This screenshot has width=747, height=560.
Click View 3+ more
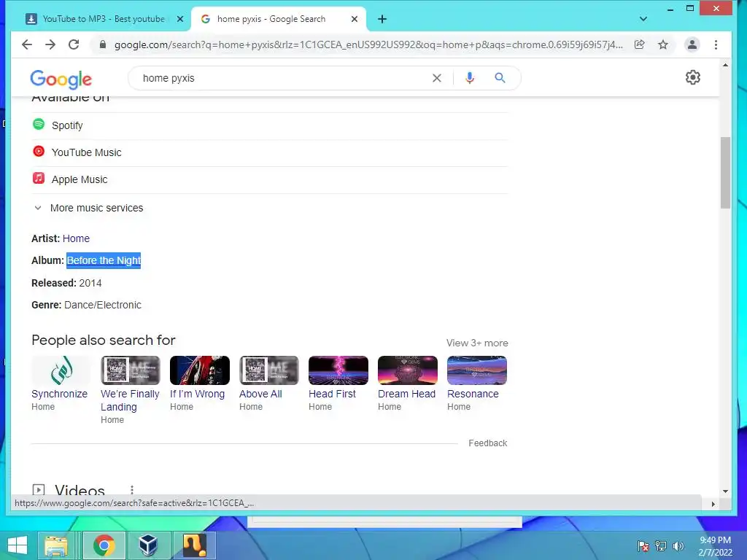tap(477, 343)
